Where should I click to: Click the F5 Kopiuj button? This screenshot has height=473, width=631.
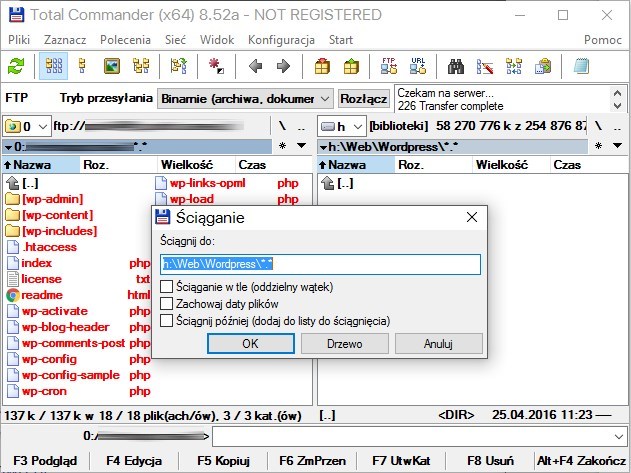point(223,461)
